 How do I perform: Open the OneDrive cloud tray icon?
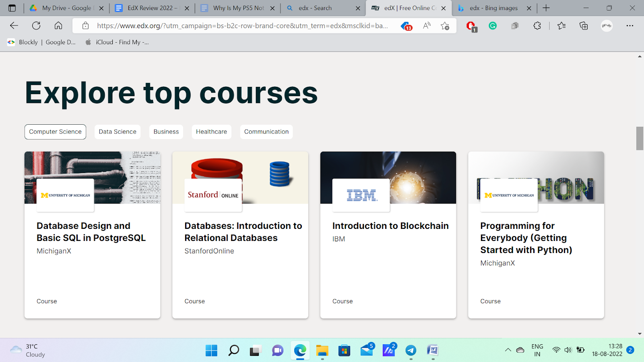[520, 350]
